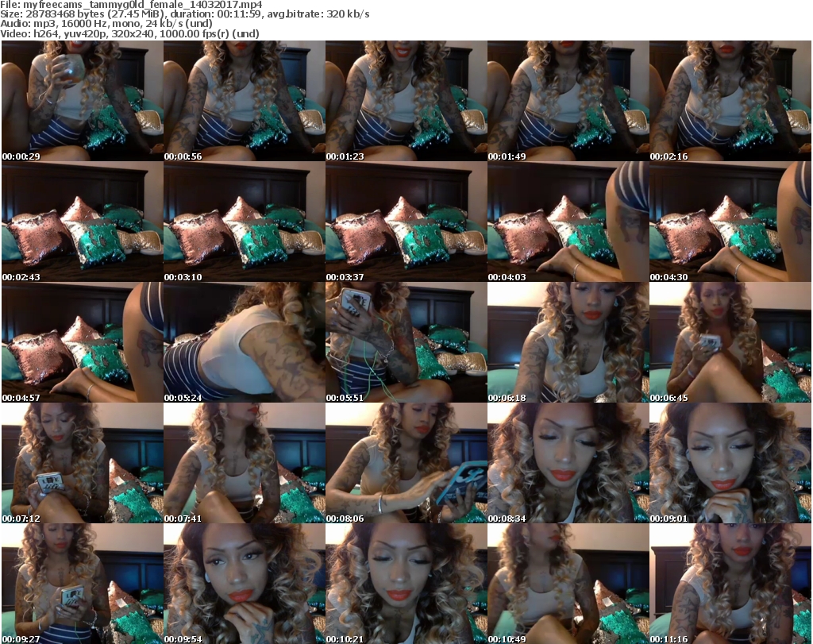The width and height of the screenshot is (813, 644).
Task: Select the frame timestamped 00:09:01
Action: [730, 463]
